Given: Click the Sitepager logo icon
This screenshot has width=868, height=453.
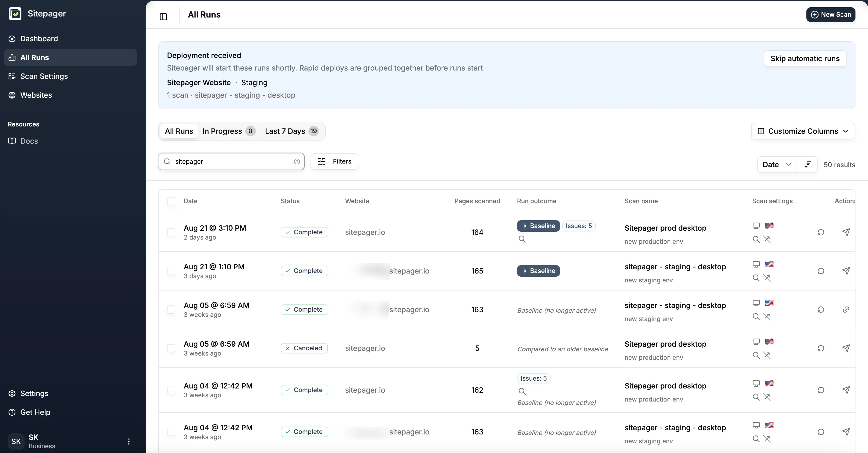Looking at the screenshot, I should pos(15,14).
